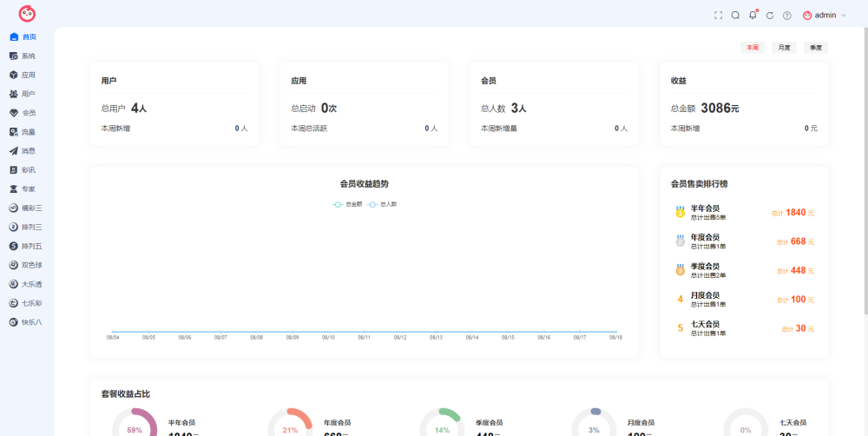Open the 消息 paper plane sidebar icon
Viewport: 868px width, 436px height.
click(14, 150)
